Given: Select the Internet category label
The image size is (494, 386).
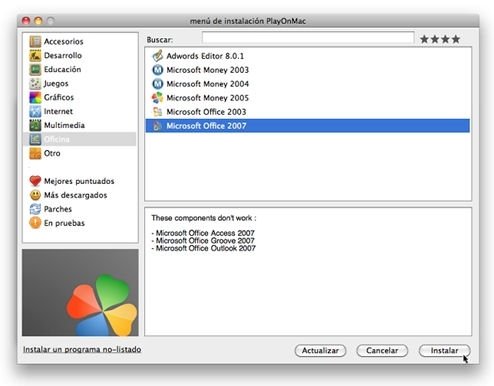Looking at the screenshot, I should coord(58,111).
